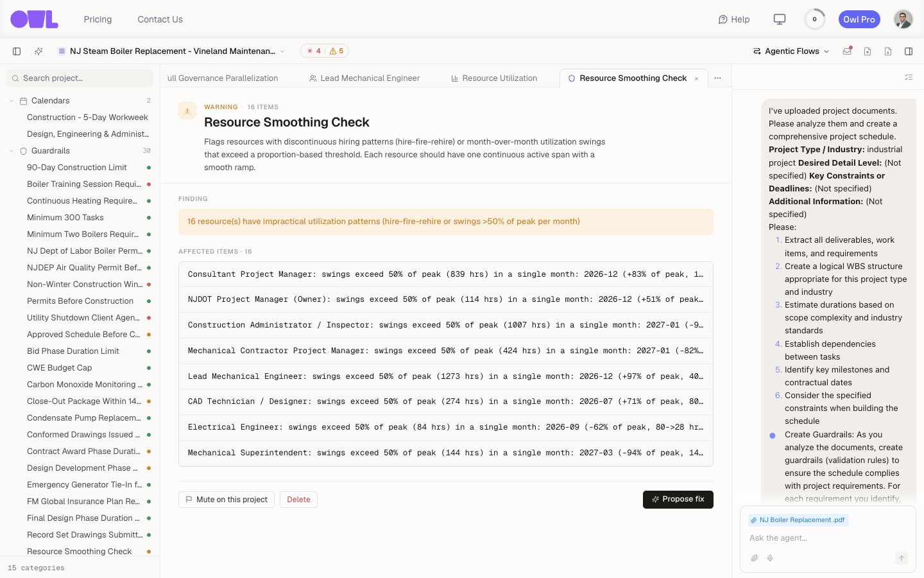This screenshot has width=924, height=578.
Task: Click the project grid icon beside project name
Action: pos(62,51)
